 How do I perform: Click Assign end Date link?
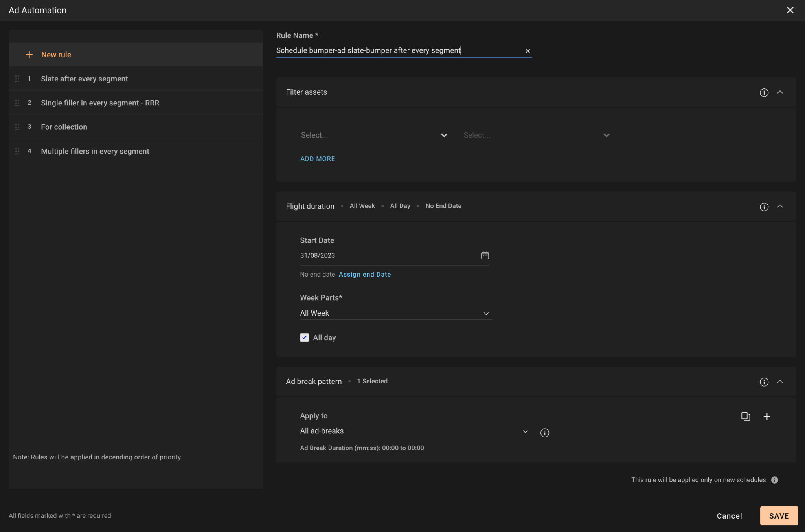pyautogui.click(x=364, y=274)
